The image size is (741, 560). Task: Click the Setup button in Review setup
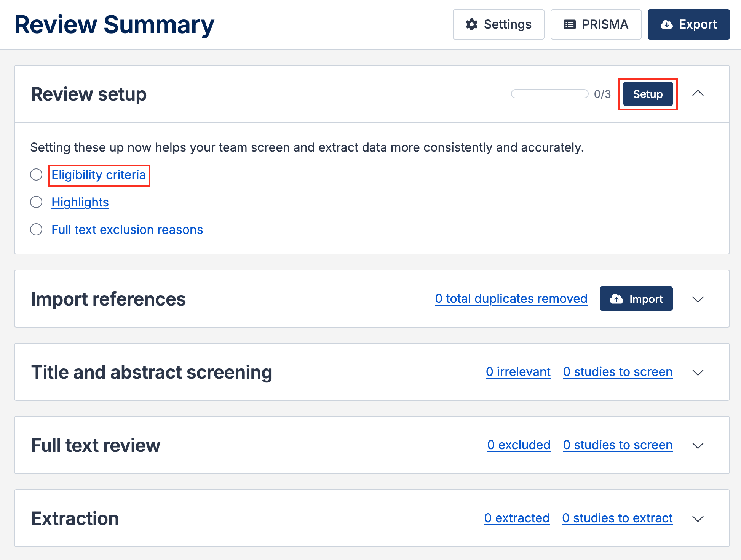[x=648, y=94]
